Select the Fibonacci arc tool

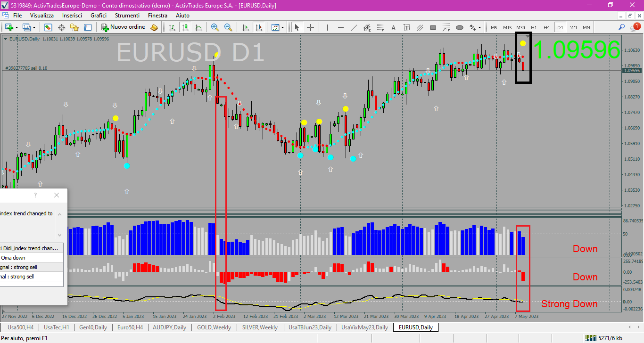click(x=446, y=27)
